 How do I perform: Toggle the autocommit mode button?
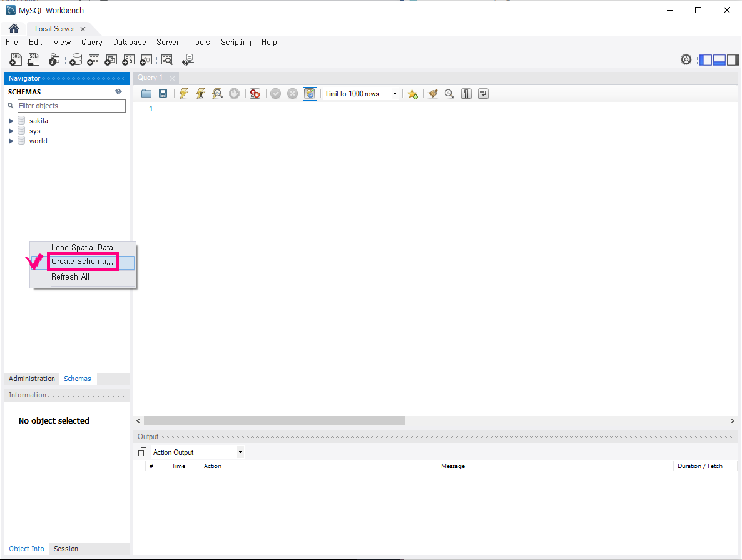[310, 94]
